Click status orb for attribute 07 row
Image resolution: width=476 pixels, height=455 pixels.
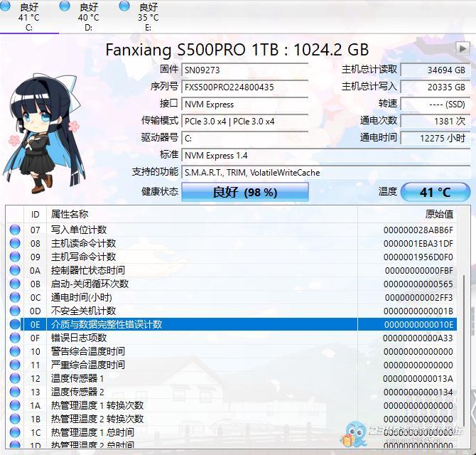coord(15,230)
